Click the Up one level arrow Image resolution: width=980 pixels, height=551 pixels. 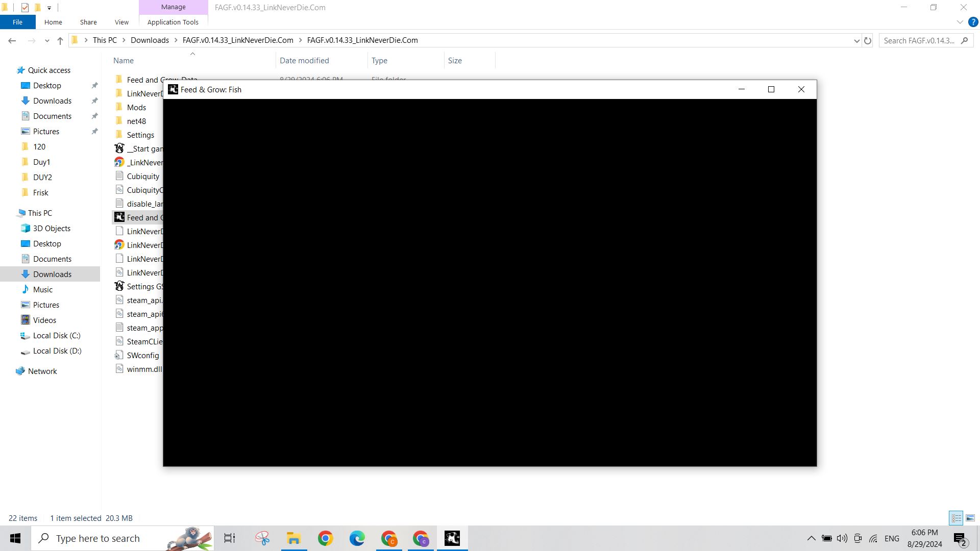pyautogui.click(x=60, y=40)
